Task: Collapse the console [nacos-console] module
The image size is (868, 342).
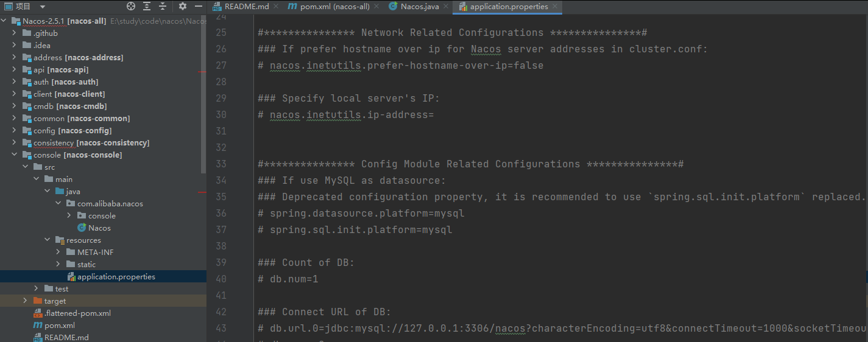Action: 14,155
